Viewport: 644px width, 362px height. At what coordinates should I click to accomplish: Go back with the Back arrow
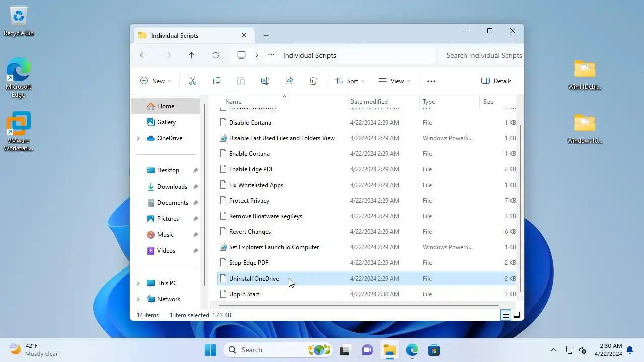click(143, 55)
